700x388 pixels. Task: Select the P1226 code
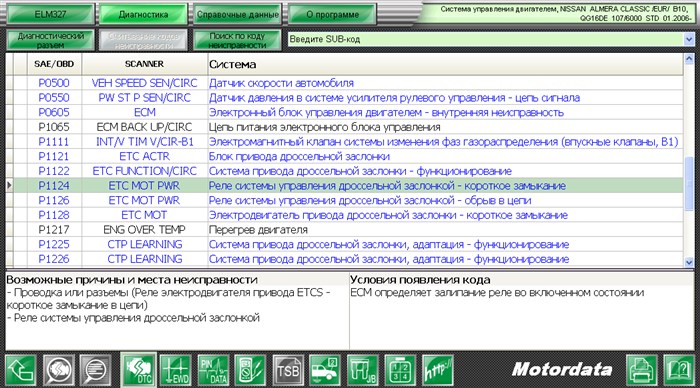[54, 259]
